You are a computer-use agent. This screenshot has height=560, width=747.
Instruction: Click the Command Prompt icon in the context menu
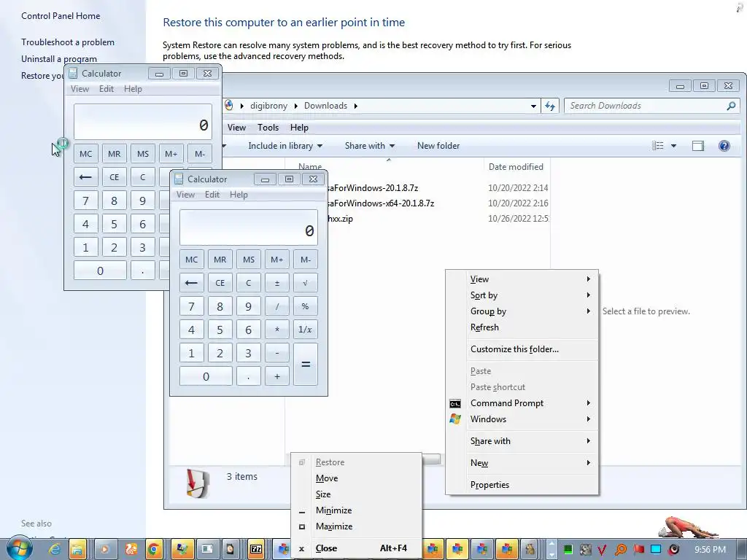tap(455, 404)
